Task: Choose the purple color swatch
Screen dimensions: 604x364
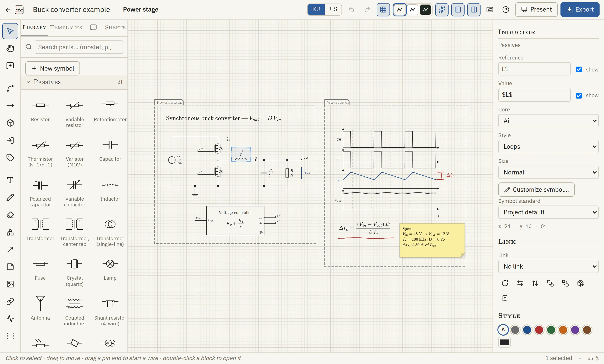Action: [575, 330]
